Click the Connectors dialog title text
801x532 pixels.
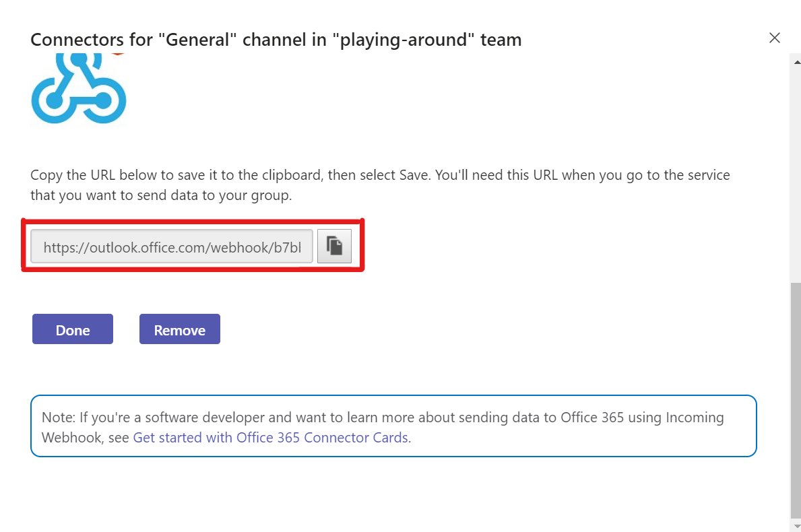[276, 40]
